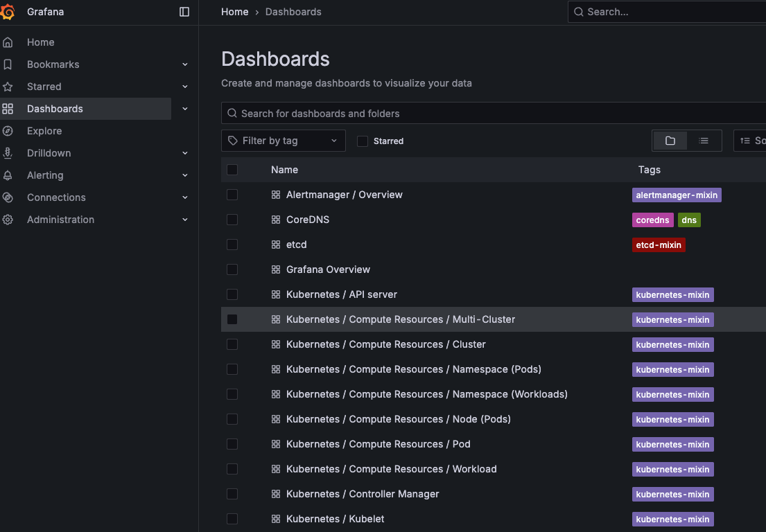
Task: Expand the Alerting section chevron
Action: 185,175
